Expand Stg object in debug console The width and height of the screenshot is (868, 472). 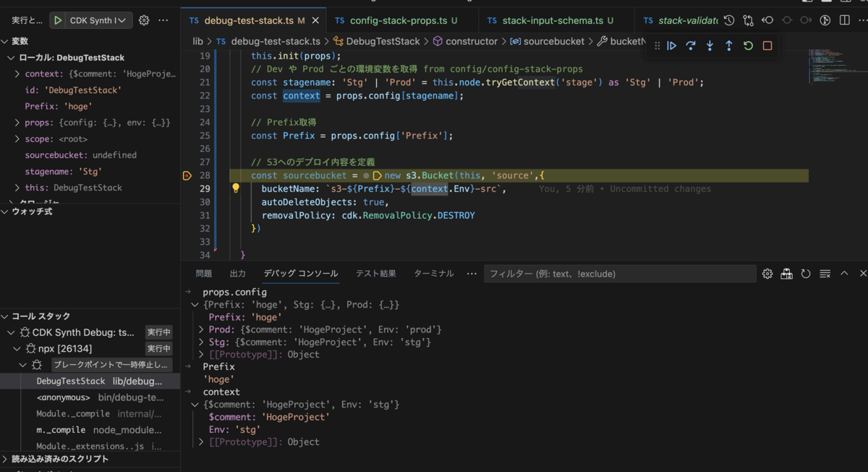point(201,342)
